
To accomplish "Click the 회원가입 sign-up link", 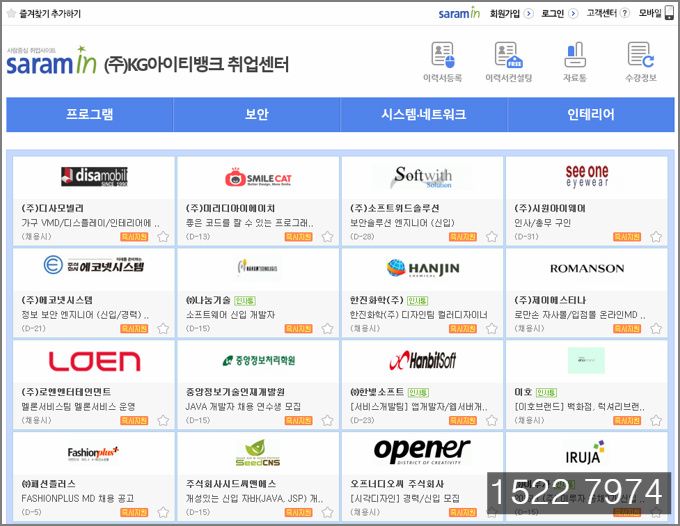I will pyautogui.click(x=505, y=13).
